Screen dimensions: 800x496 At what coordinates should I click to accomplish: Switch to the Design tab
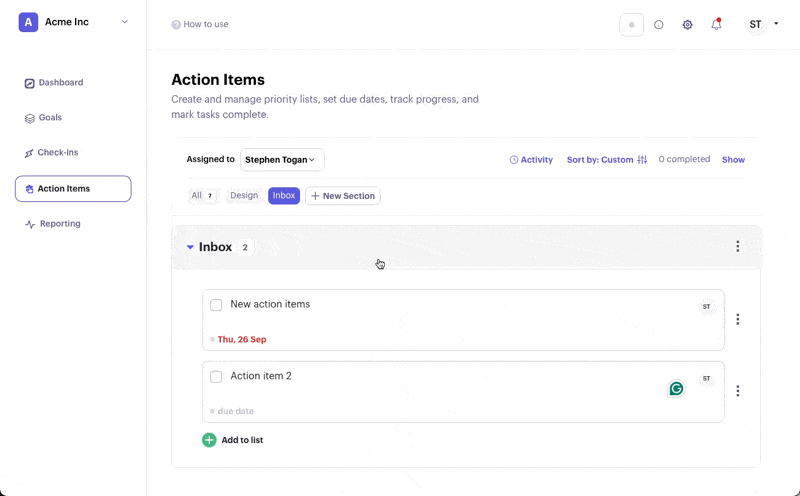(x=244, y=195)
